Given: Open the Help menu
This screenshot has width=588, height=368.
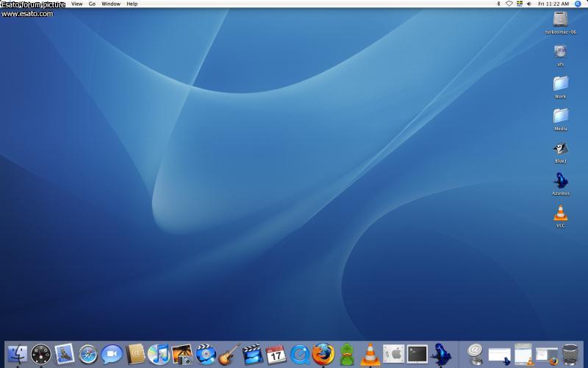Looking at the screenshot, I should 132,4.
